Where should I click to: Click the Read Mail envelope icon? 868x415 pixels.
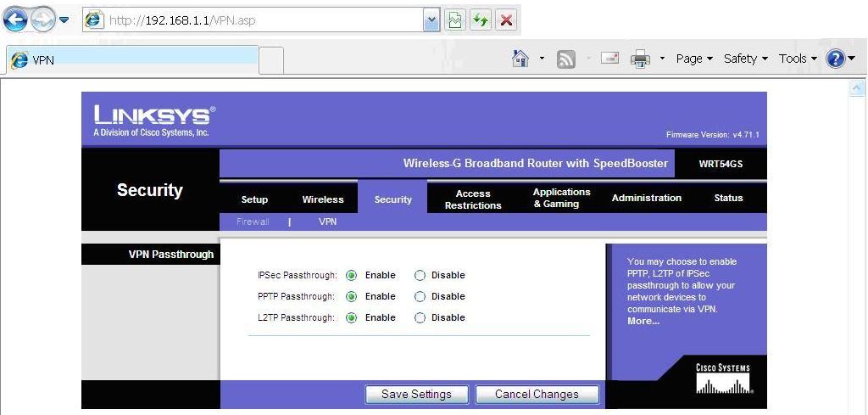click(609, 58)
